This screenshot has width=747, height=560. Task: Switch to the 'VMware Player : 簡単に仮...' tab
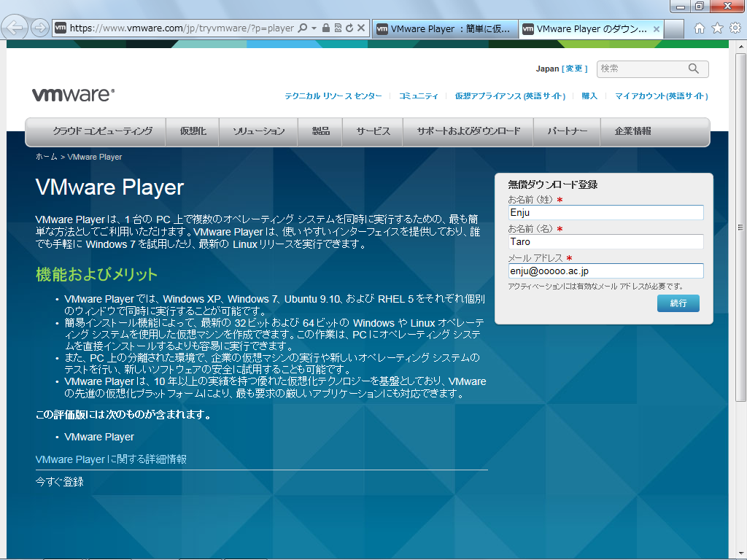(444, 28)
